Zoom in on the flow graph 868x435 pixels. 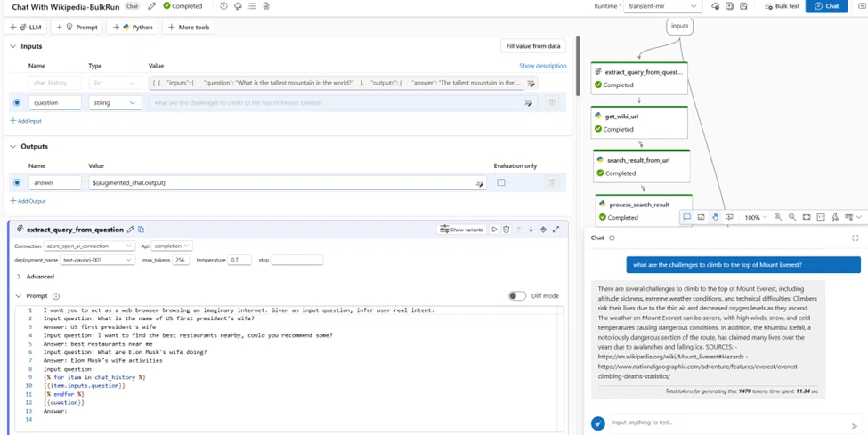(778, 217)
